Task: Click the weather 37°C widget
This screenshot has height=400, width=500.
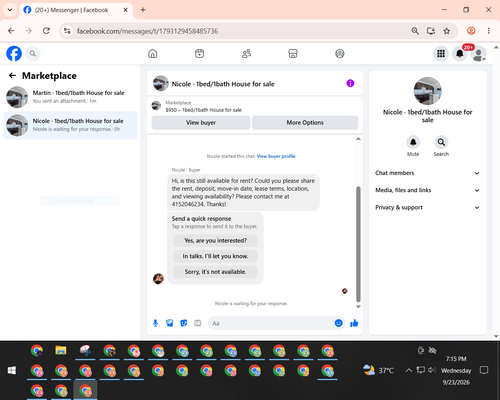Action: coord(378,370)
